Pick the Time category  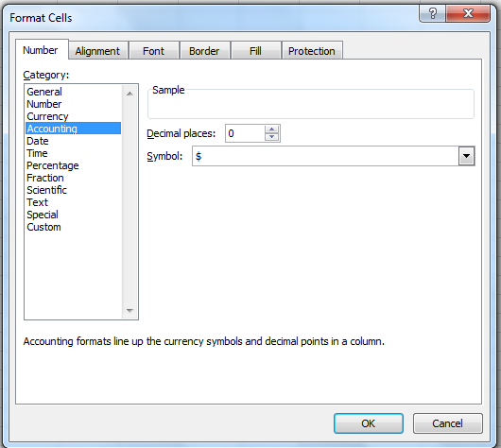(x=73, y=153)
